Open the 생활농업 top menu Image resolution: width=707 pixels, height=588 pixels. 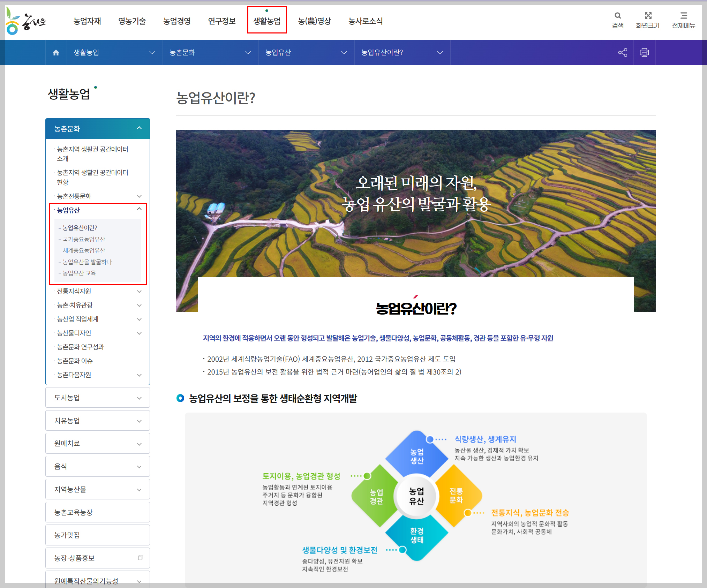(267, 21)
